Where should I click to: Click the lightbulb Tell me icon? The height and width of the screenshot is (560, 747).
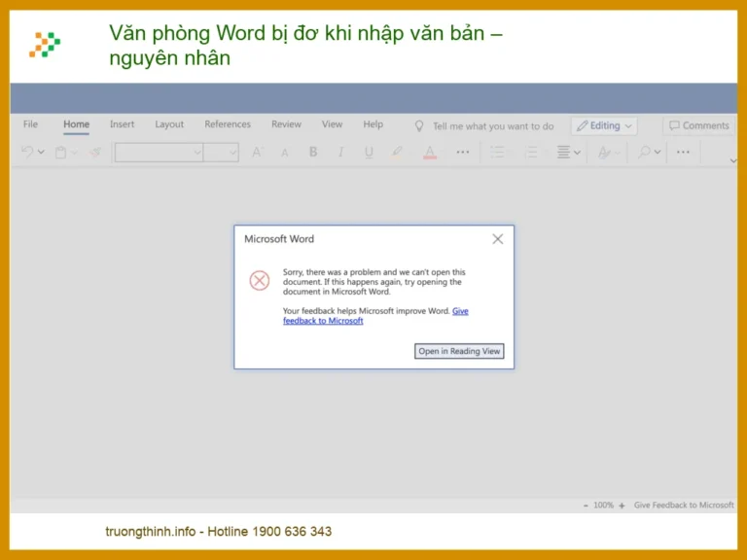coord(419,125)
